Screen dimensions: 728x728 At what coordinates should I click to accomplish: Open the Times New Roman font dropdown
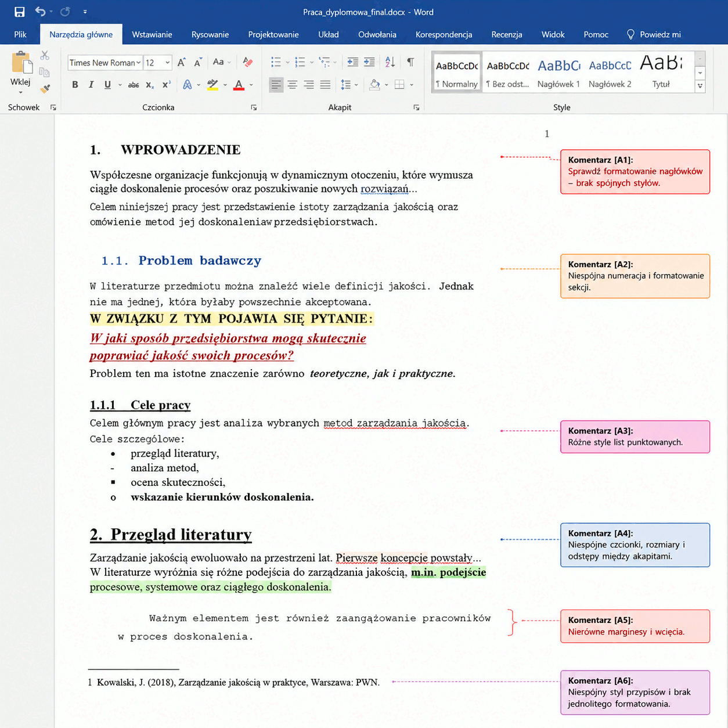pyautogui.click(x=105, y=63)
